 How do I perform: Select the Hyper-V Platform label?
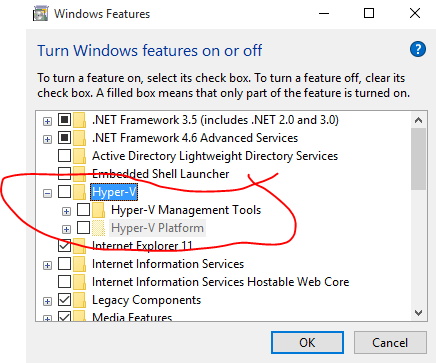point(157,228)
